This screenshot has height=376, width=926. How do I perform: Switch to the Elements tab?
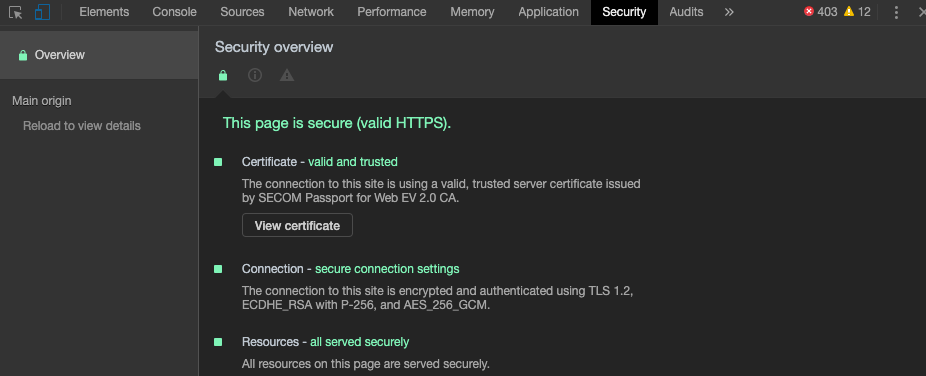point(104,12)
